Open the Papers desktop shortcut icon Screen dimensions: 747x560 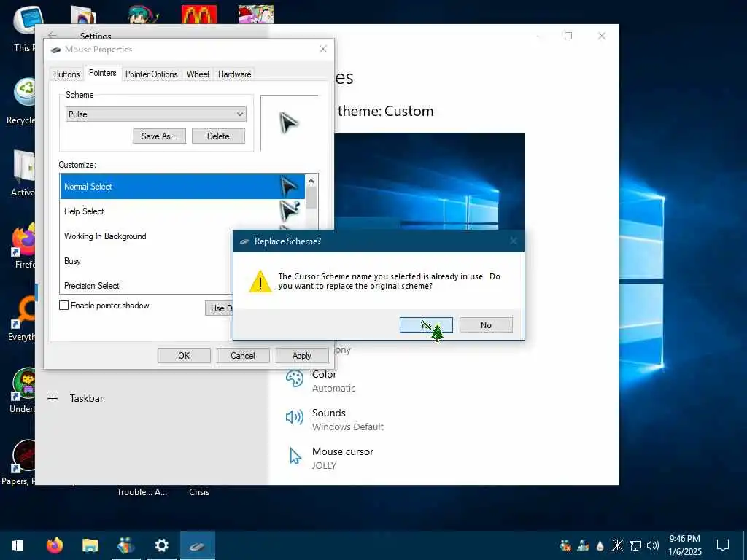pyautogui.click(x=19, y=462)
